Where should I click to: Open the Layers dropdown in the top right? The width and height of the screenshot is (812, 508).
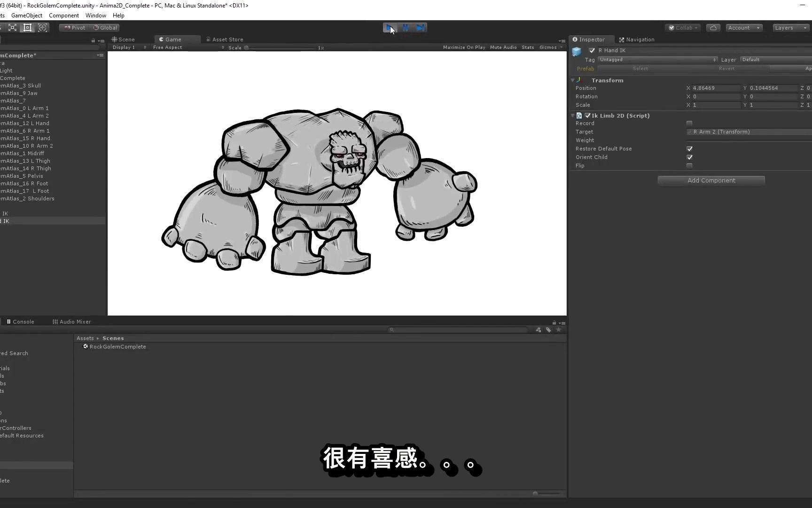(790, 28)
